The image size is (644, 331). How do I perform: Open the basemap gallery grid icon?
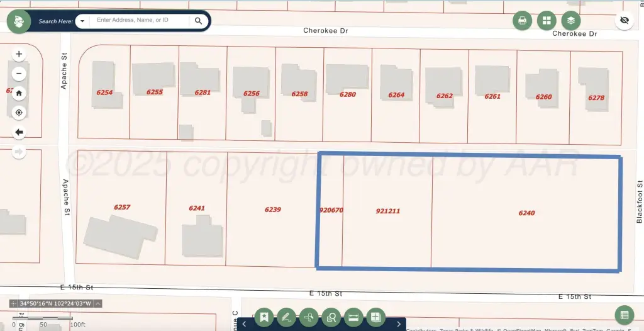click(x=546, y=21)
